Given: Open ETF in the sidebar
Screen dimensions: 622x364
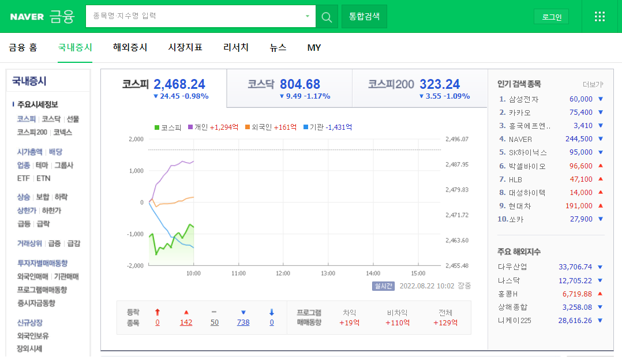Looking at the screenshot, I should (x=24, y=178).
